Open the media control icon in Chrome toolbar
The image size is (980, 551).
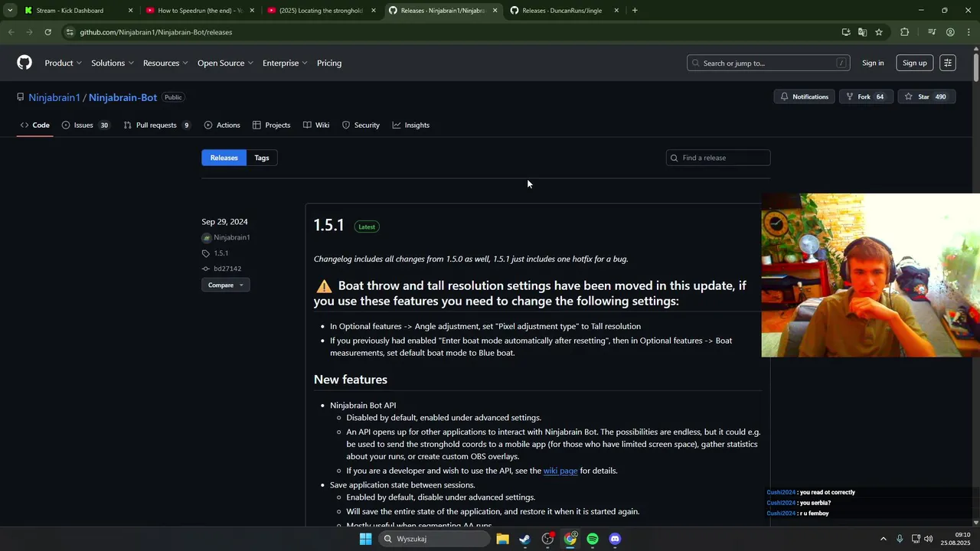tap(932, 32)
